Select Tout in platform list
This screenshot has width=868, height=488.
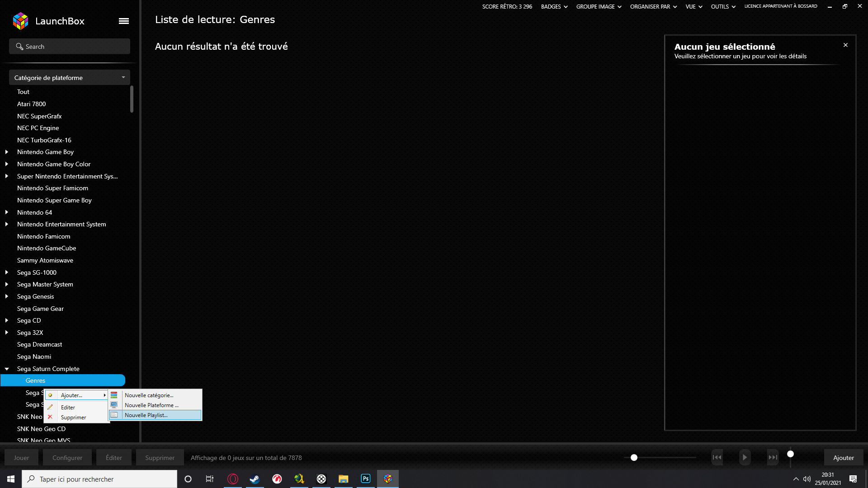point(23,92)
